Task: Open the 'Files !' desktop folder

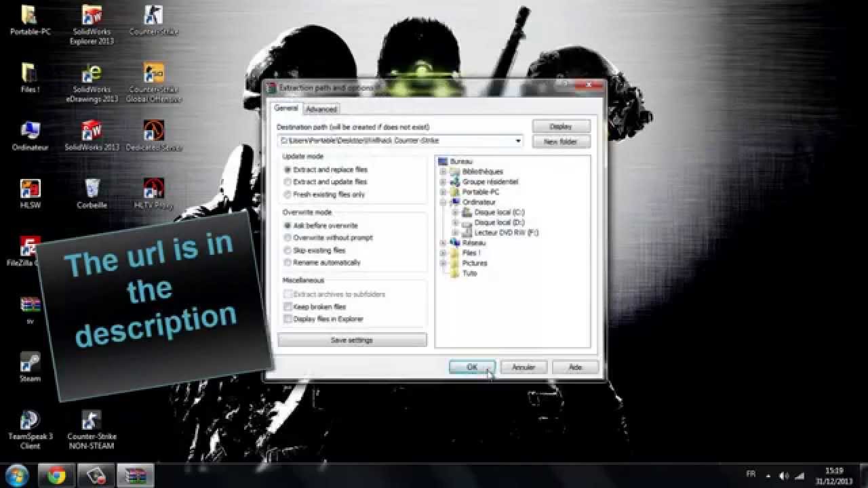Action: point(30,78)
